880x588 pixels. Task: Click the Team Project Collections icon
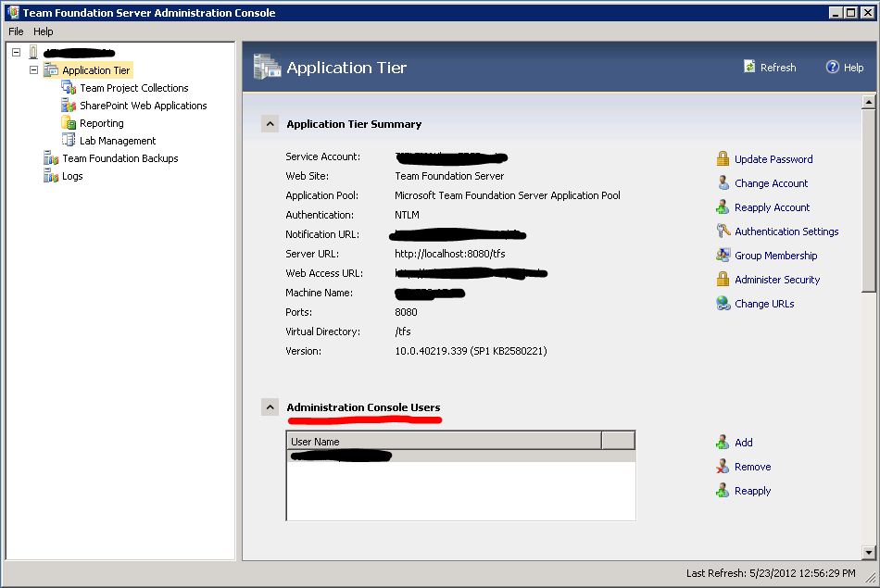point(69,88)
